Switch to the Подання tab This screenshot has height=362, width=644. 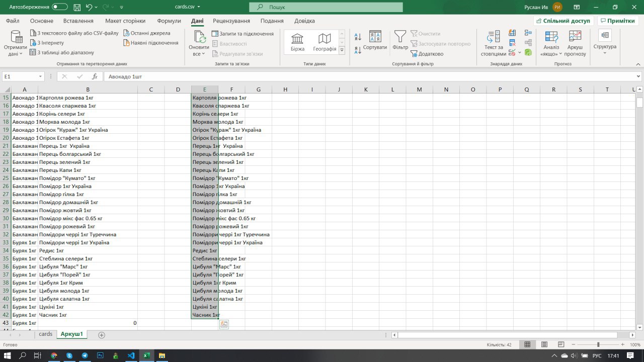click(272, 21)
